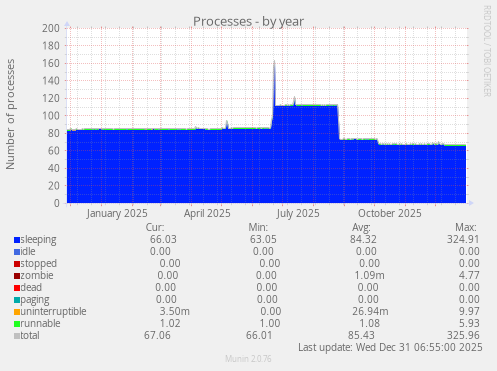This screenshot has height=371, width=497.
Task: Click the 'April 2025' x-axis label
Action: point(207,214)
